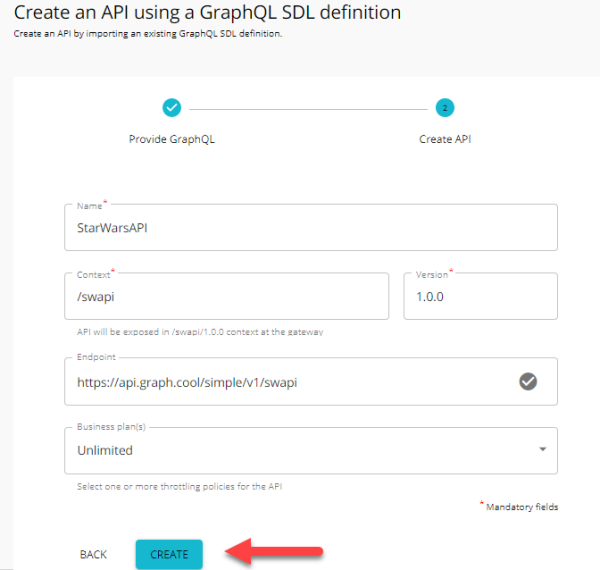Go back with the BACK button

tap(93, 554)
